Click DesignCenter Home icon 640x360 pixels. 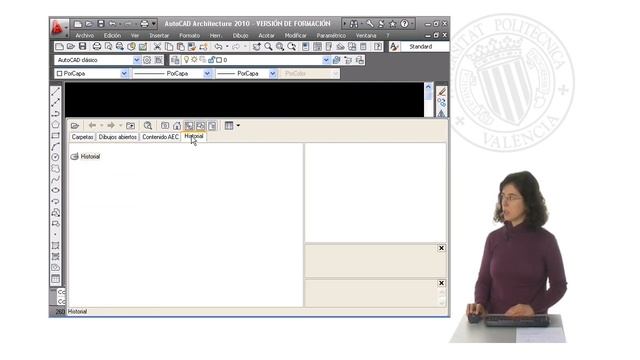pyautogui.click(x=177, y=126)
